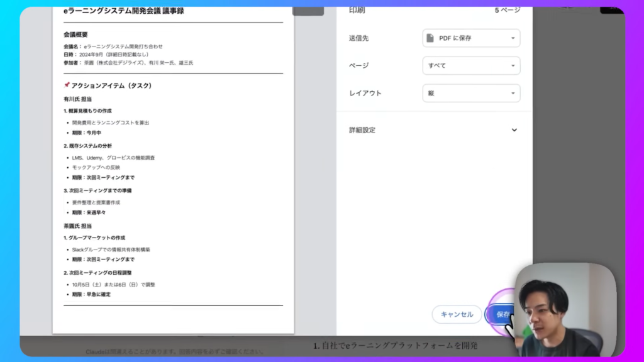This screenshot has width=644, height=362.
Task: Click the bullet LMS、Udemy、グロービスの機能調査
Action: 113,158
